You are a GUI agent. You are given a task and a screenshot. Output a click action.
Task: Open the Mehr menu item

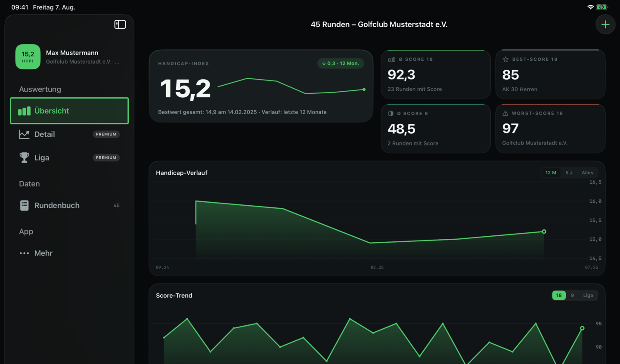[x=69, y=253]
